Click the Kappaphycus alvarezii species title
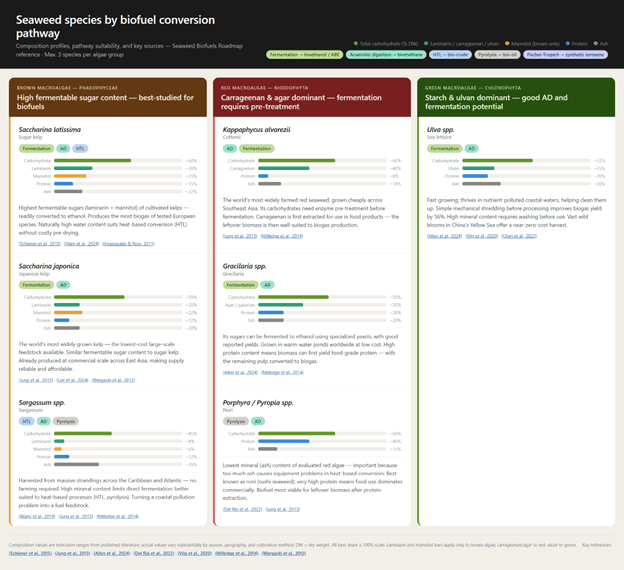Image resolution: width=624 pixels, height=570 pixels. 257,129
